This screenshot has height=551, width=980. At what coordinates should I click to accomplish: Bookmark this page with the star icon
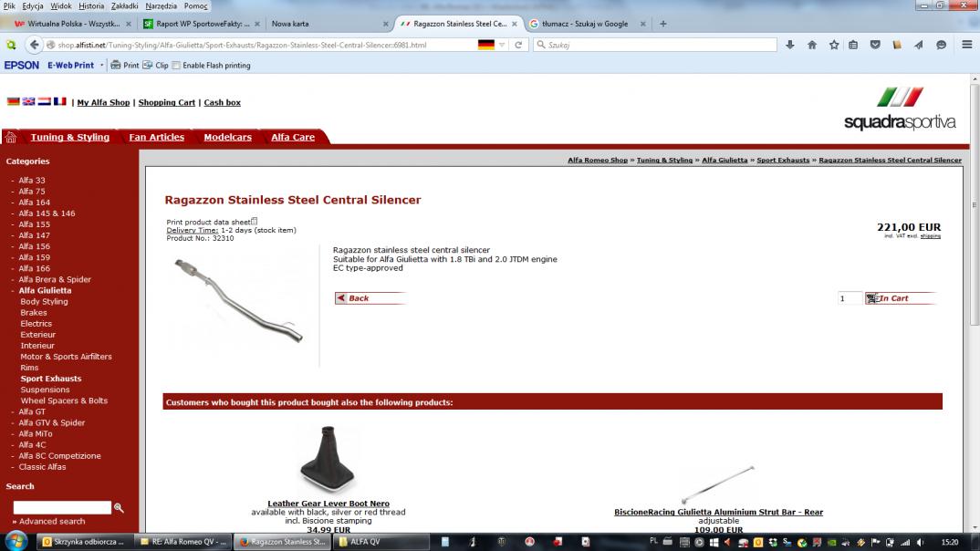pos(834,45)
